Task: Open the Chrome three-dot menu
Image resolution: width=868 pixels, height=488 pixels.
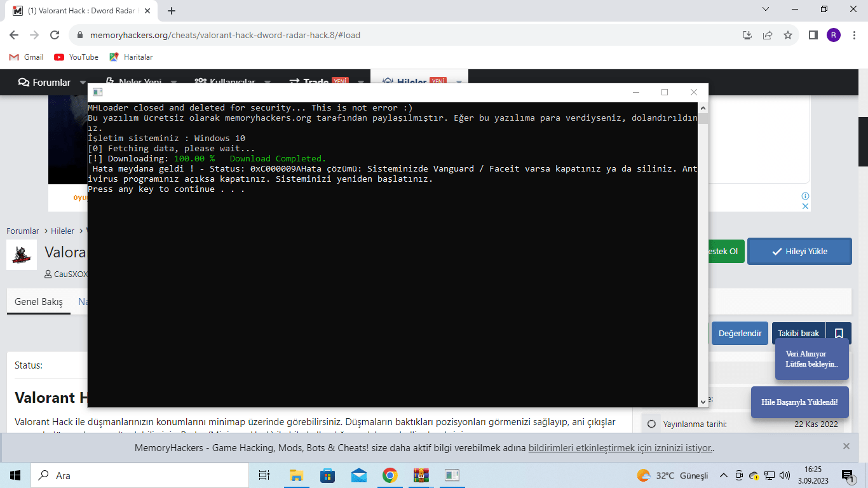Action: coord(853,35)
